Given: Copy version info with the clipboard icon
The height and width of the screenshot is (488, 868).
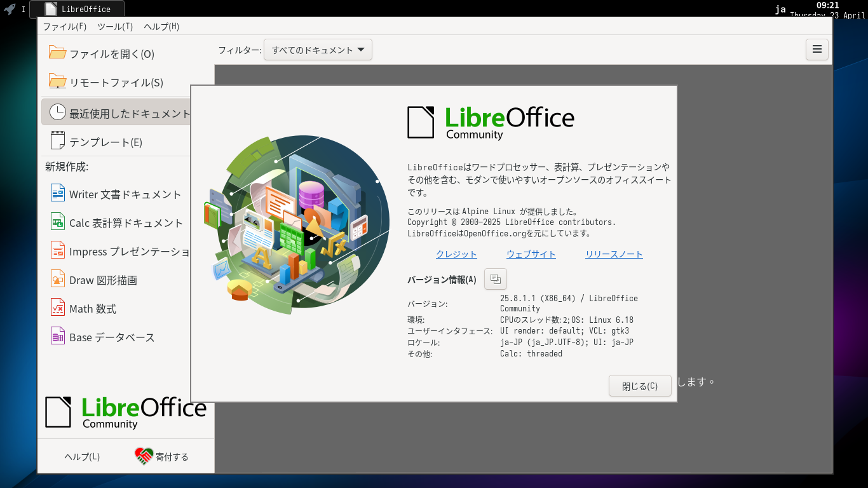Looking at the screenshot, I should tap(496, 279).
